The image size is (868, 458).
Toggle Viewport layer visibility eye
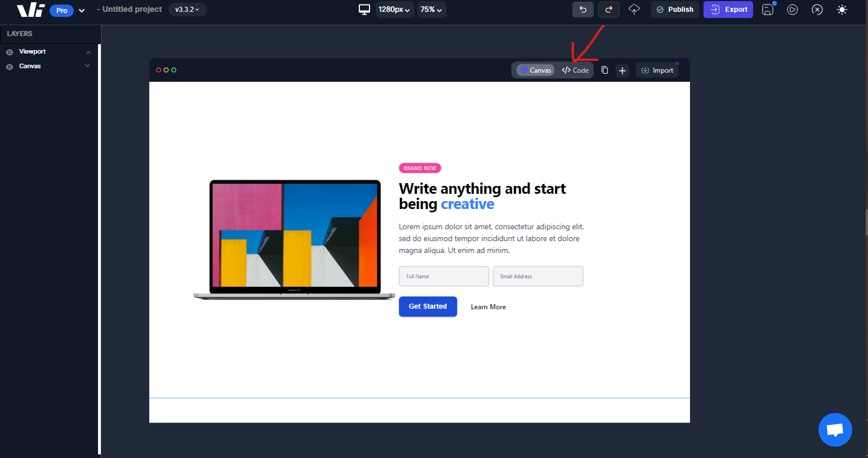coord(10,52)
